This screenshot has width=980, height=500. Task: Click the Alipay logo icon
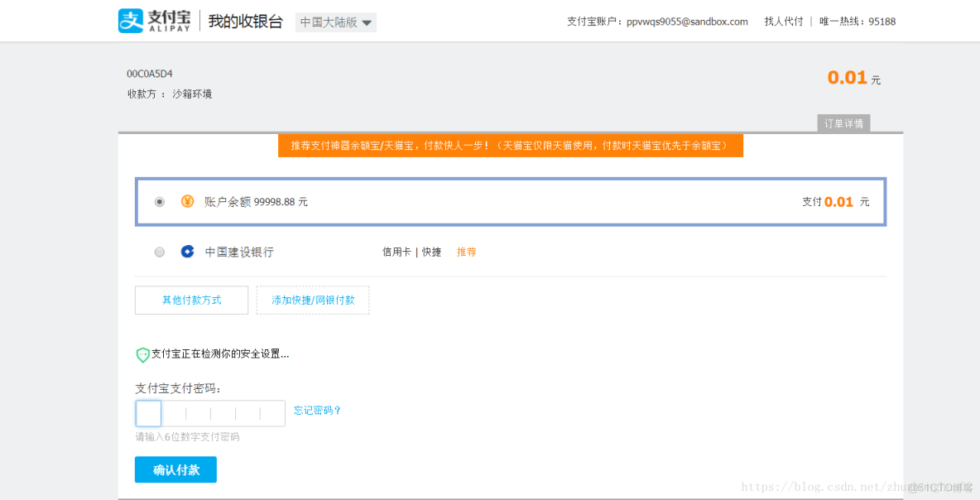[131, 20]
